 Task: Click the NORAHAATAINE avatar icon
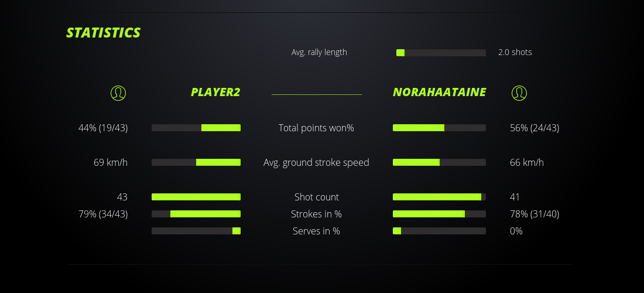(519, 93)
